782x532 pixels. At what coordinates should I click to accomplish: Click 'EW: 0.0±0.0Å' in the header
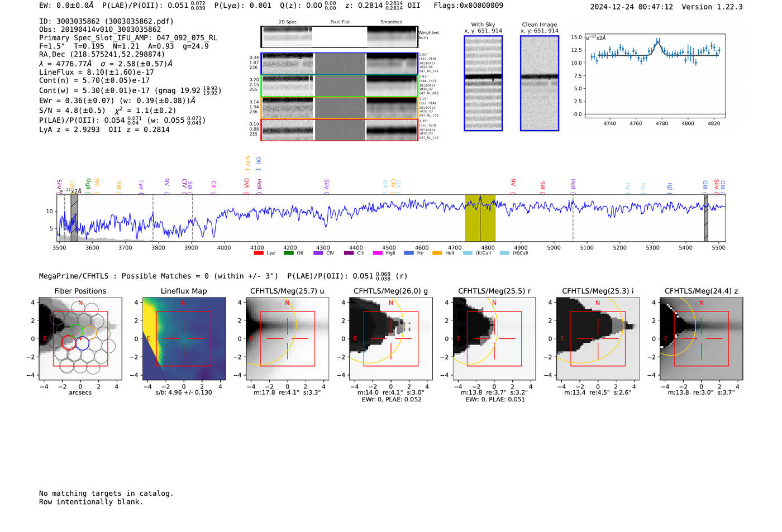tap(66, 6)
